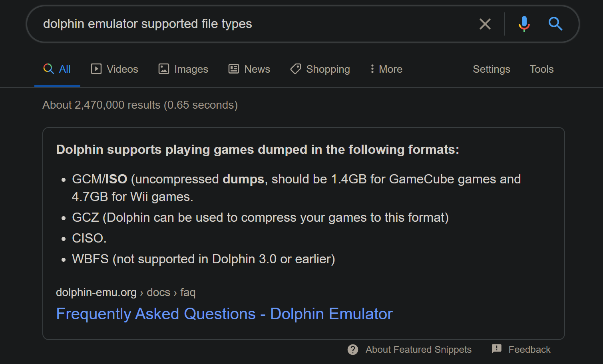603x364 pixels.
Task: Switch to the Shopping tab
Action: tap(320, 69)
